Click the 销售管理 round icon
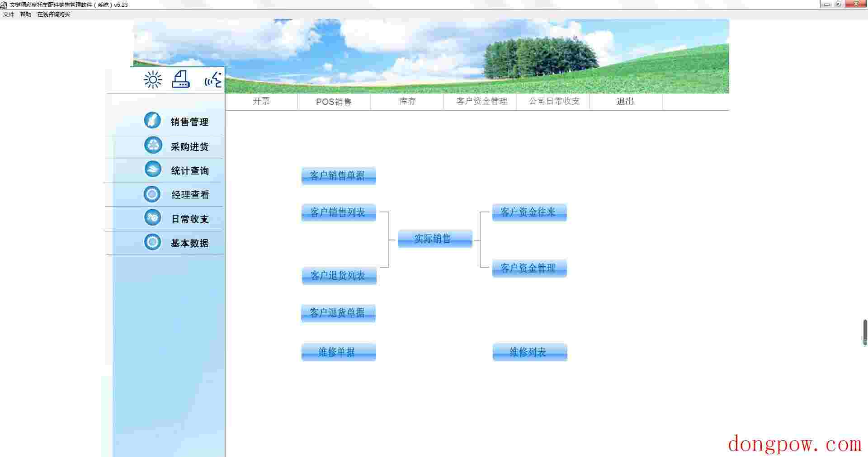 tap(152, 121)
